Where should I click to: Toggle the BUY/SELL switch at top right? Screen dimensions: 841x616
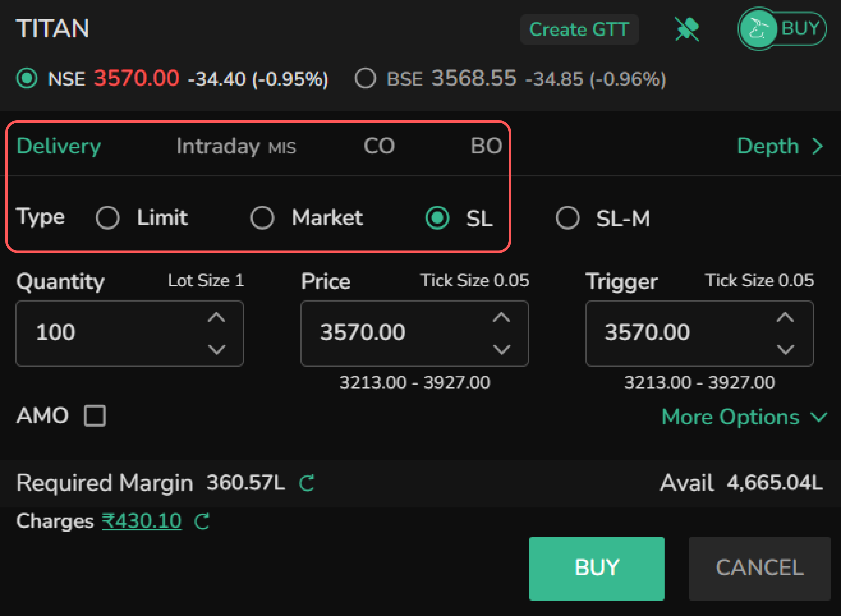pos(782,29)
